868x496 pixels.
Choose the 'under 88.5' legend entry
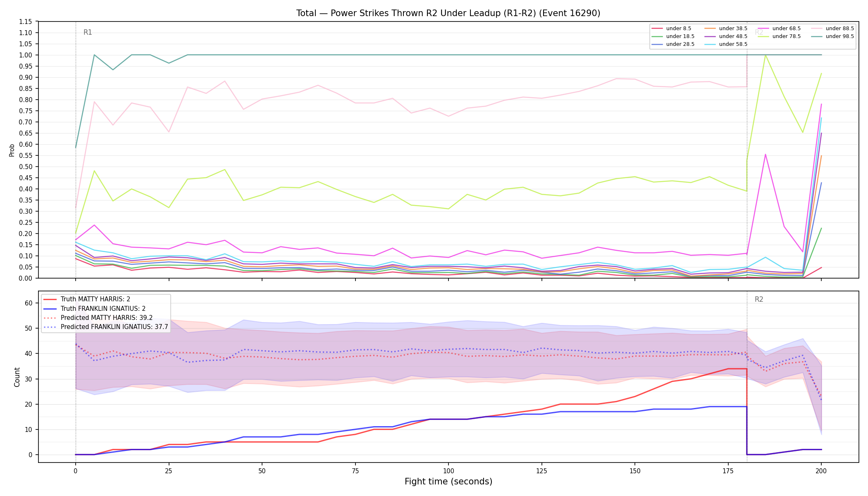coord(832,29)
